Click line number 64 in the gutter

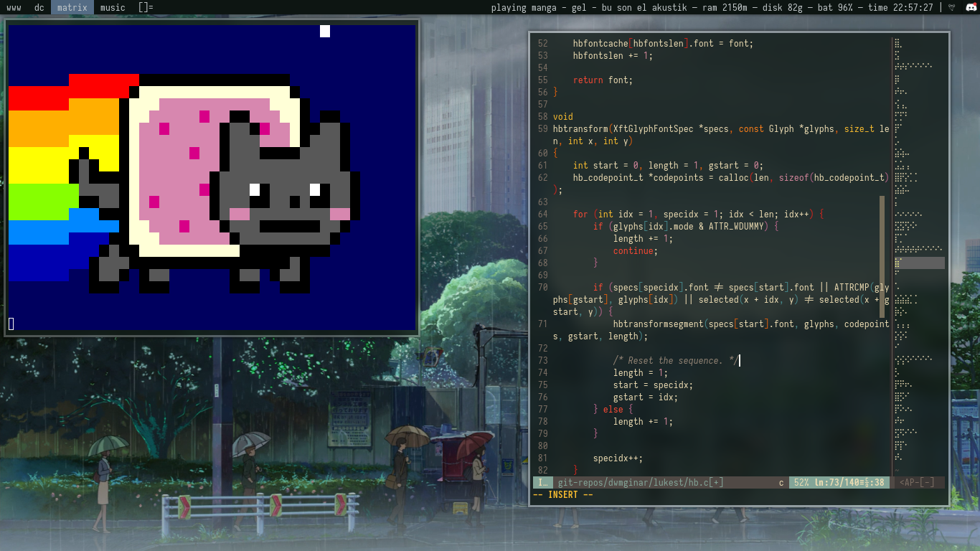tap(542, 214)
